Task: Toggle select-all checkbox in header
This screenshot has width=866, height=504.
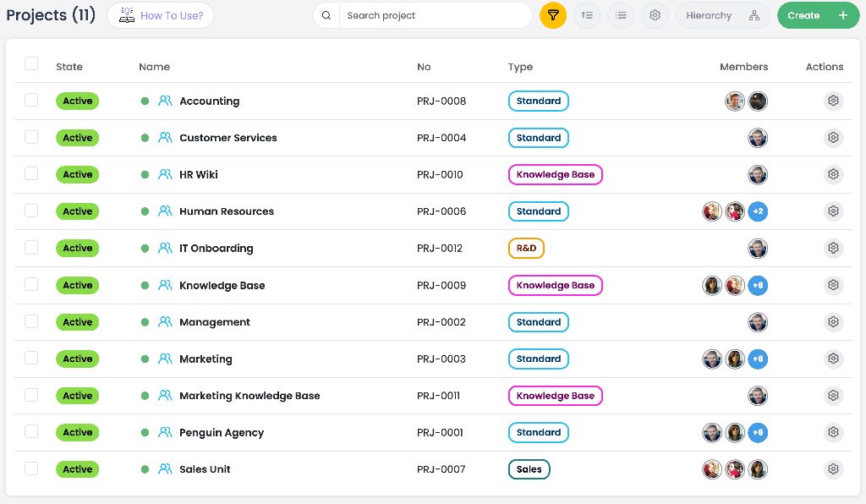Action: pyautogui.click(x=31, y=63)
